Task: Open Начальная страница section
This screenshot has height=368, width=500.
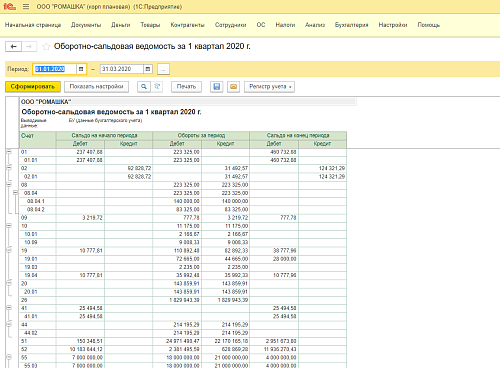Action: tap(33, 25)
